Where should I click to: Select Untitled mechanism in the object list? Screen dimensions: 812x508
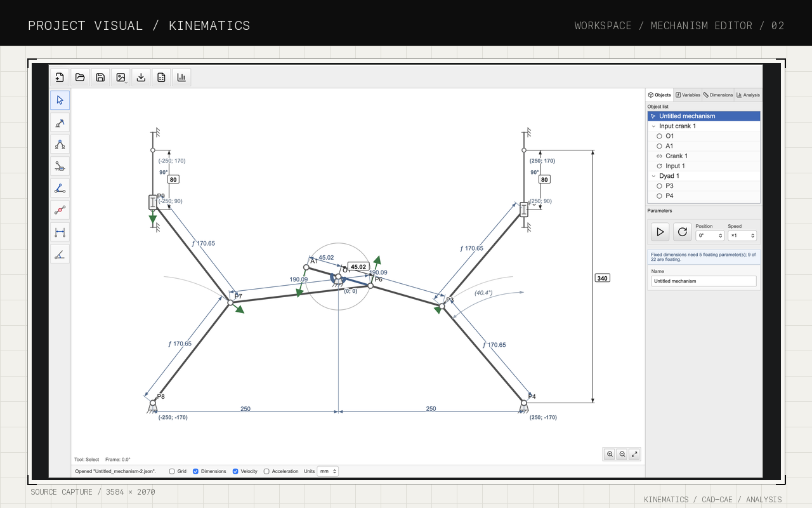704,116
